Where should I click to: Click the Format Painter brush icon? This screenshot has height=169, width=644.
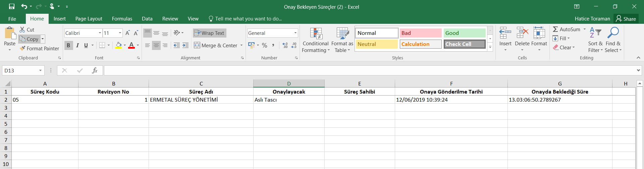click(22, 49)
